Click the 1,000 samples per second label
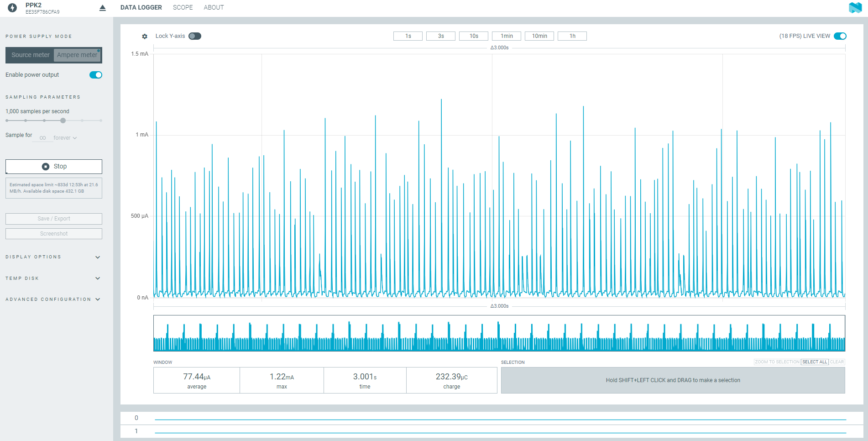This screenshot has height=441, width=868. click(37, 111)
